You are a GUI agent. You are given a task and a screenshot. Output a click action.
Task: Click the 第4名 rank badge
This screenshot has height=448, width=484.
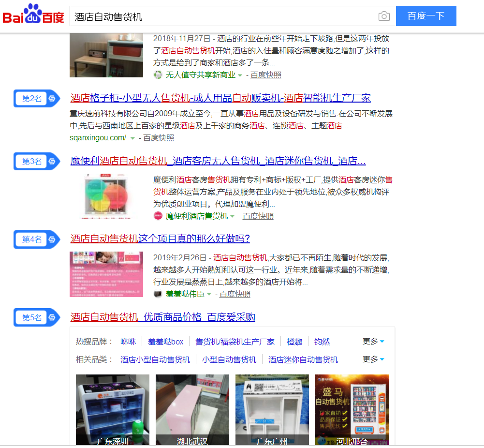click(37, 239)
